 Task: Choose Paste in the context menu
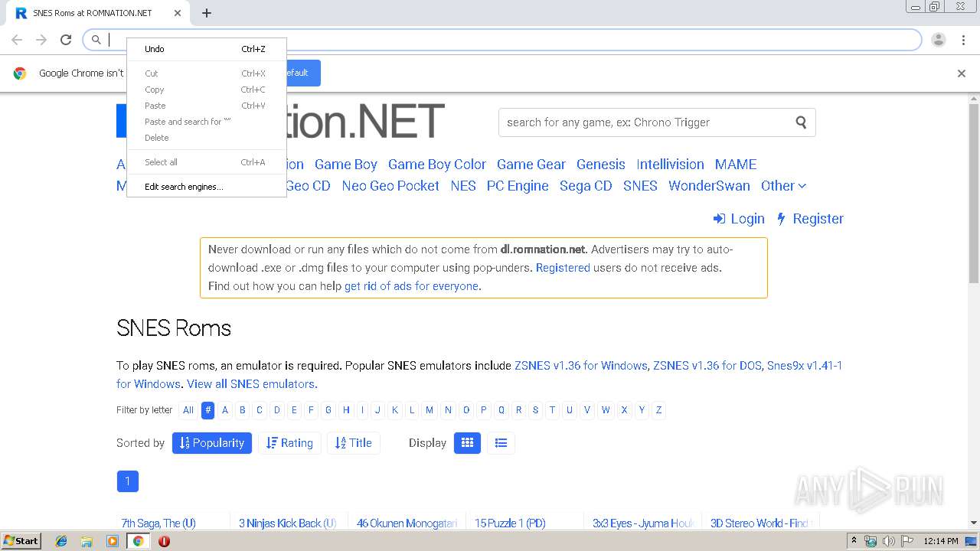(206, 106)
